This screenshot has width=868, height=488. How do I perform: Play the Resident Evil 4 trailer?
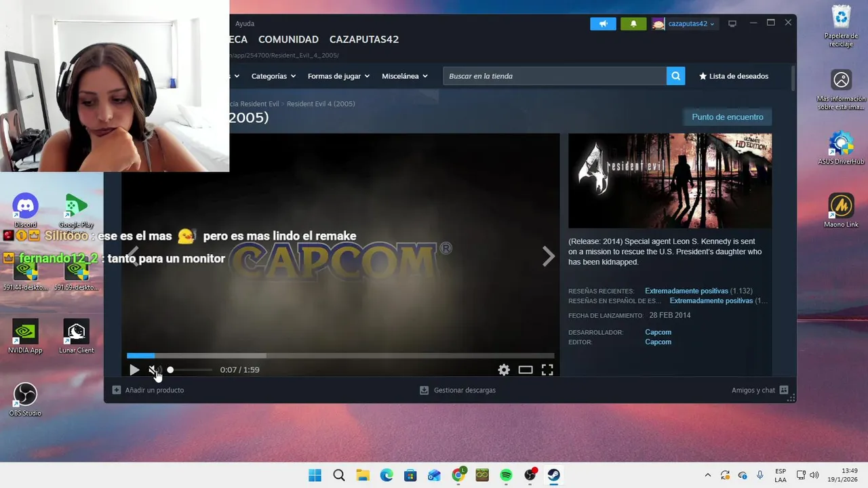point(134,369)
